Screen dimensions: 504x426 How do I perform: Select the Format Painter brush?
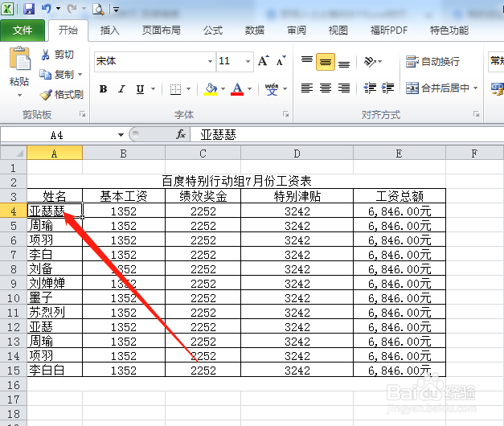tap(46, 95)
